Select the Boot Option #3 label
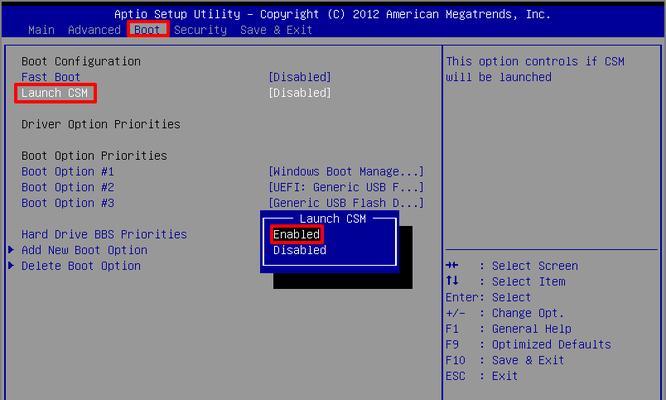 tap(68, 203)
